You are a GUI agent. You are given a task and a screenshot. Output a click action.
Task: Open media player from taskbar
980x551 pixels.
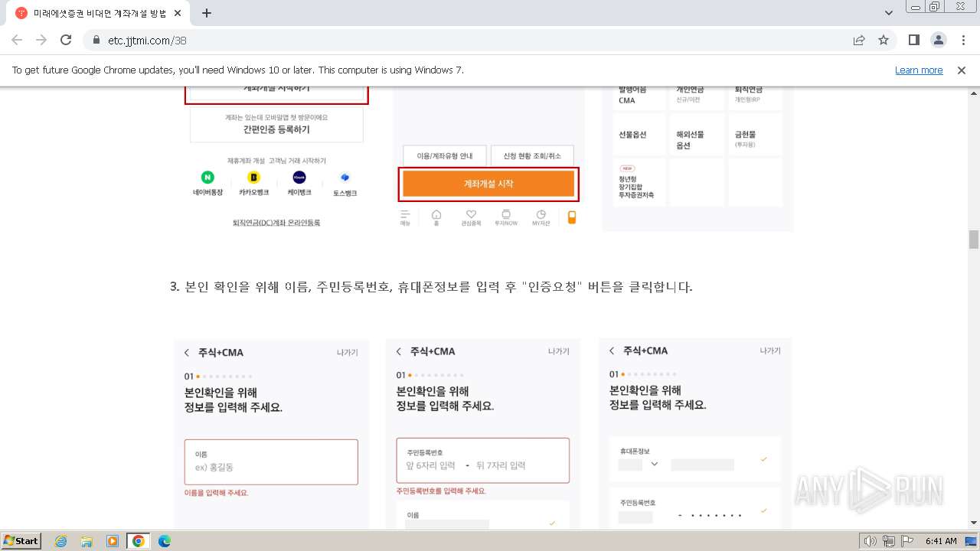pyautogui.click(x=113, y=541)
